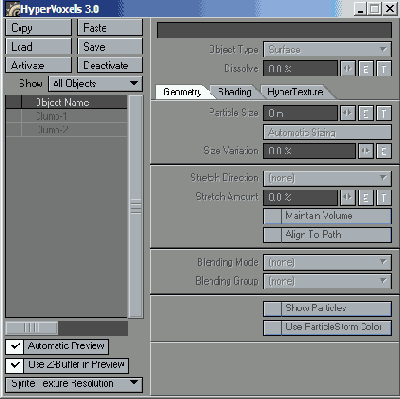This screenshot has width=400, height=399.
Task: Click the Copy button
Action: [39, 28]
